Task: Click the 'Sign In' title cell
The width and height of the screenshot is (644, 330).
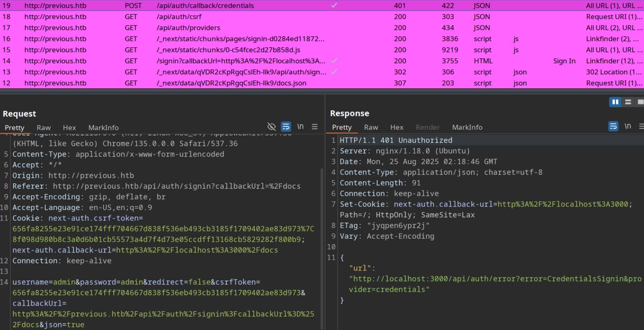Action: pos(564,61)
